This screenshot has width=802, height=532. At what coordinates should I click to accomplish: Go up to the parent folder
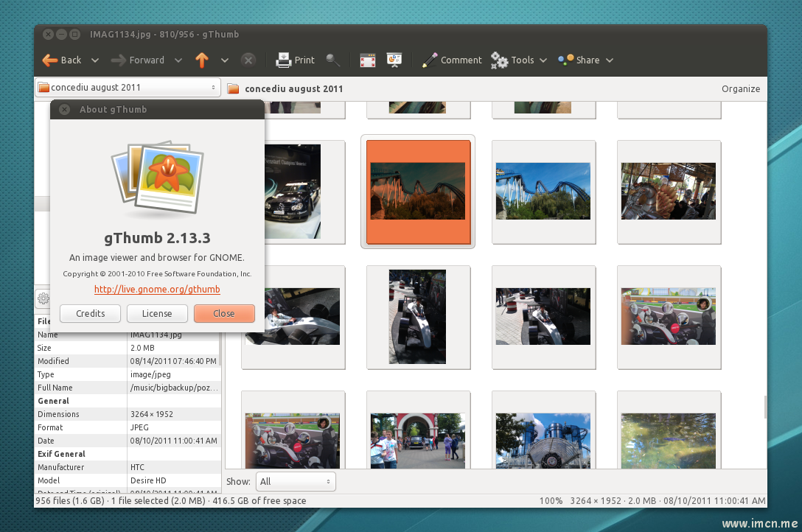coord(202,60)
